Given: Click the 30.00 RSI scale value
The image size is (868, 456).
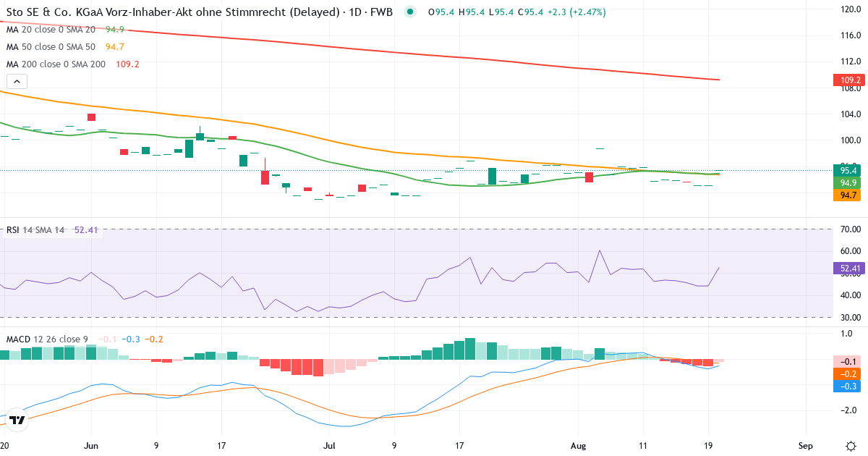Looking at the screenshot, I should point(851,317).
